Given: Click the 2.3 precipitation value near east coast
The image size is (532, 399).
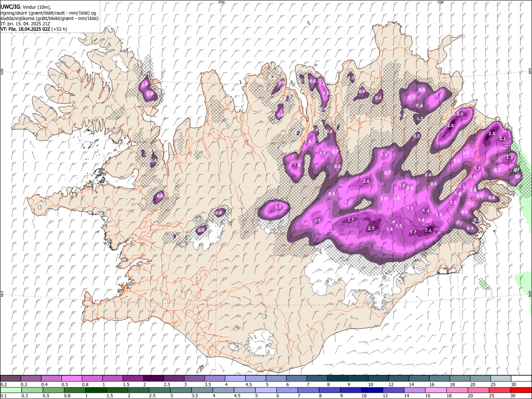Looking at the screenshot, I should point(510,158).
